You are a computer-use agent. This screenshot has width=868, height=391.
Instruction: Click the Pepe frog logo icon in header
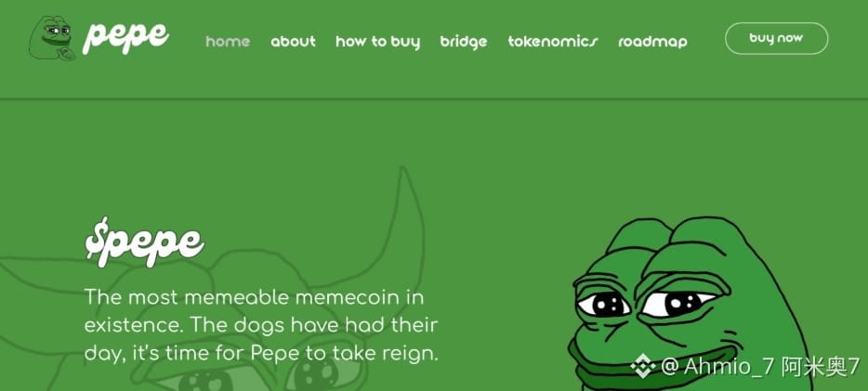click(x=51, y=37)
